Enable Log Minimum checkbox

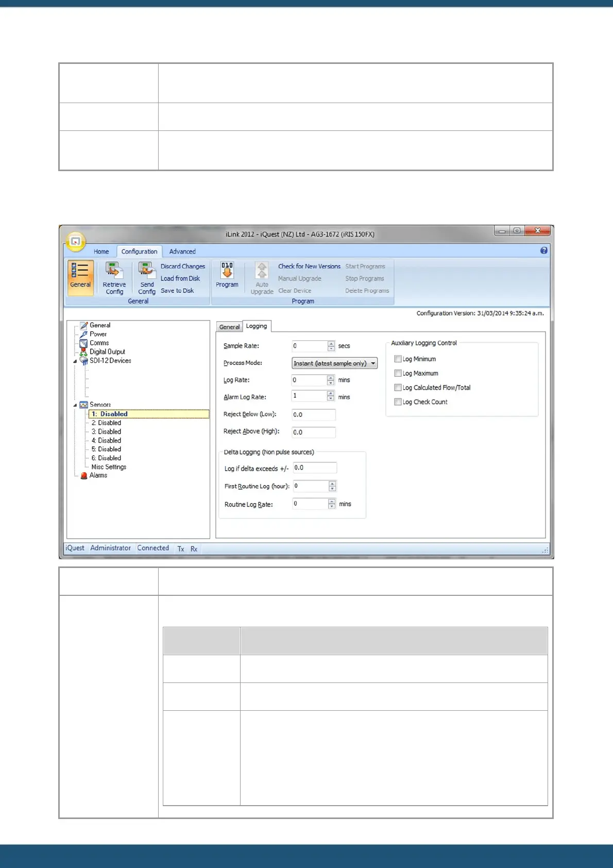[x=398, y=359]
